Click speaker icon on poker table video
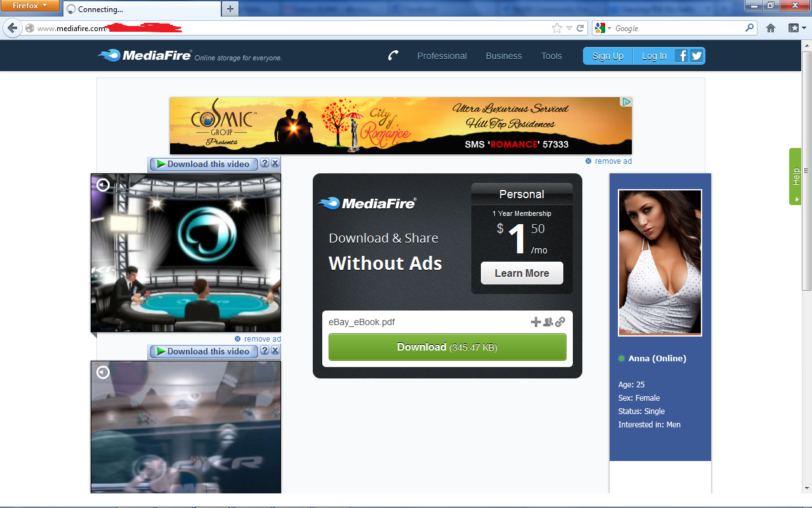Screen dimensions: 812x508 click(103, 185)
